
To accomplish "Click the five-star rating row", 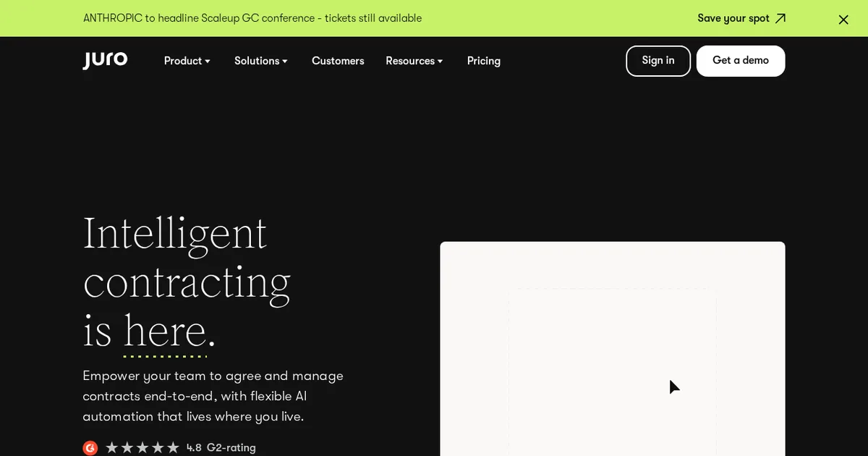I will click(142, 448).
